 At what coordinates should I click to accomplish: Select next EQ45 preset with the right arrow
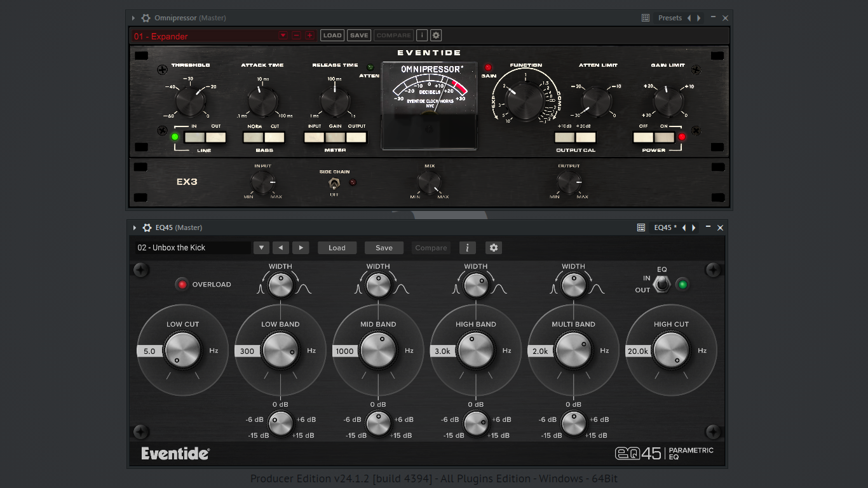[301, 248]
